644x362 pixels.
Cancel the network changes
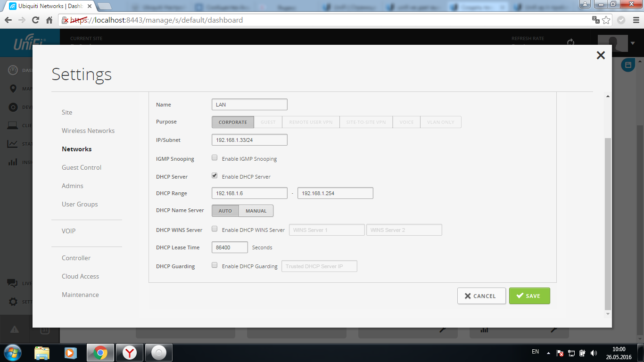[481, 296]
